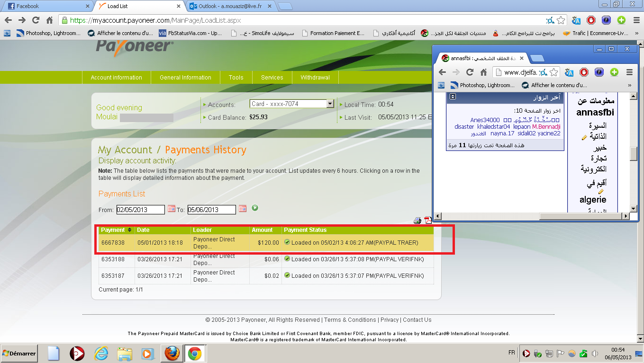Viewport: 644px width, 363px height.
Task: Click visitor Anes34000 in djelfa window
Action: pos(485,120)
